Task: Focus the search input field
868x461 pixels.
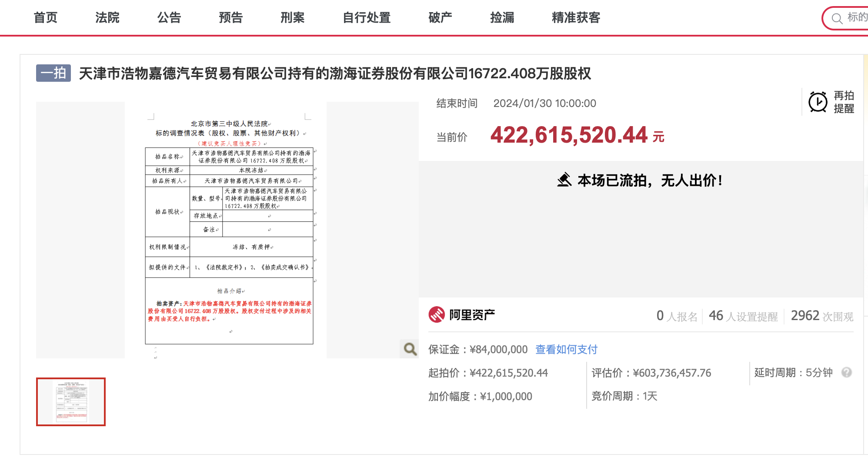Action: [x=857, y=17]
